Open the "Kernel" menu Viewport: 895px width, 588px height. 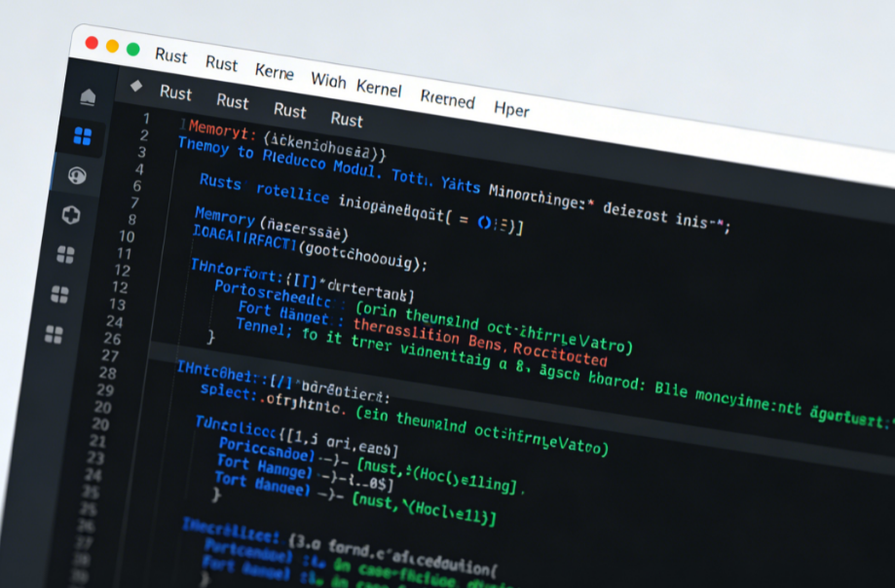[x=379, y=89]
